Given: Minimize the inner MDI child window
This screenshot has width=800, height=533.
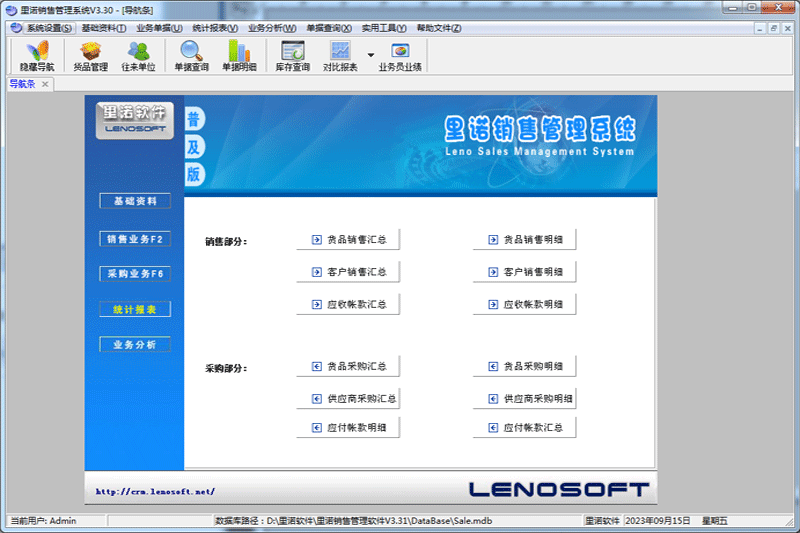Looking at the screenshot, I should coord(760,29).
